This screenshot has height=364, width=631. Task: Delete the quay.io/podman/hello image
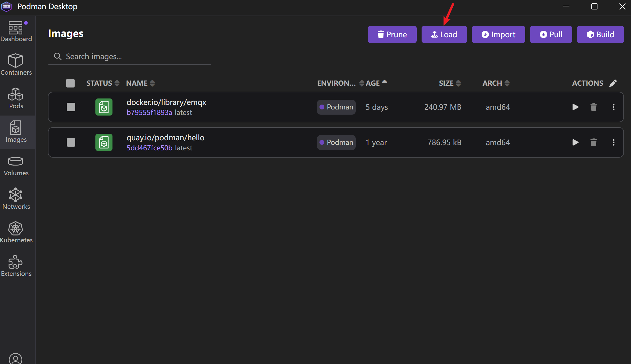click(593, 142)
